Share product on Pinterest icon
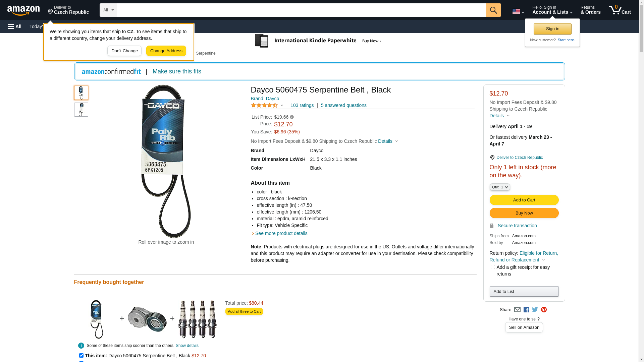 [x=544, y=310]
